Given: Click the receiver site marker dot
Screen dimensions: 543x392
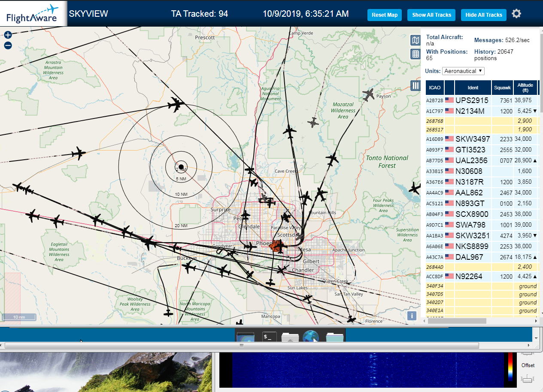Looking at the screenshot, I should pyautogui.click(x=181, y=167).
